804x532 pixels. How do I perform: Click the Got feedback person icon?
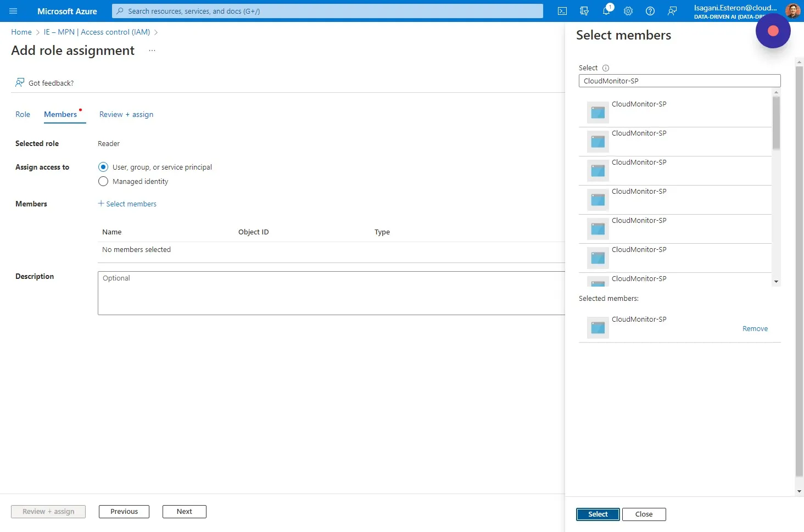pos(20,82)
